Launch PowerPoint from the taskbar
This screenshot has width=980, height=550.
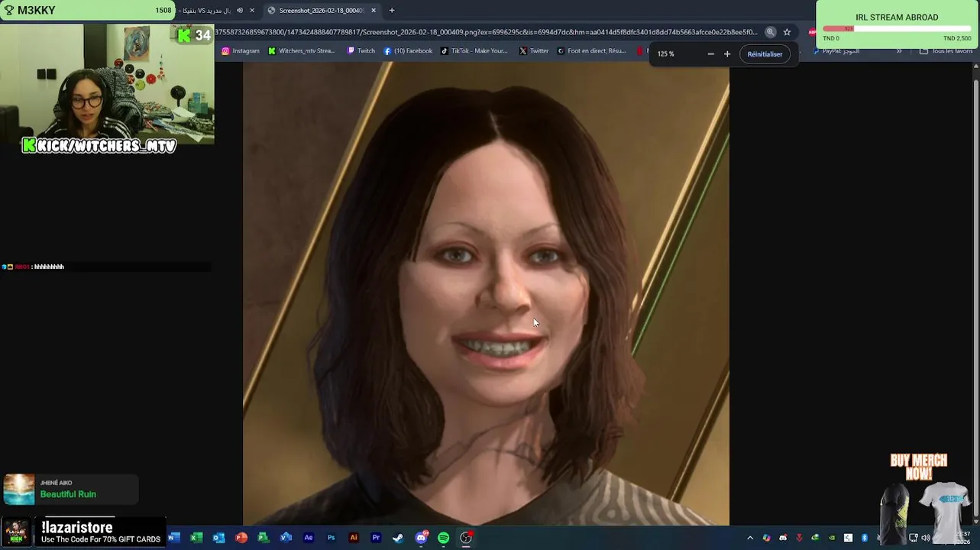coord(241,538)
